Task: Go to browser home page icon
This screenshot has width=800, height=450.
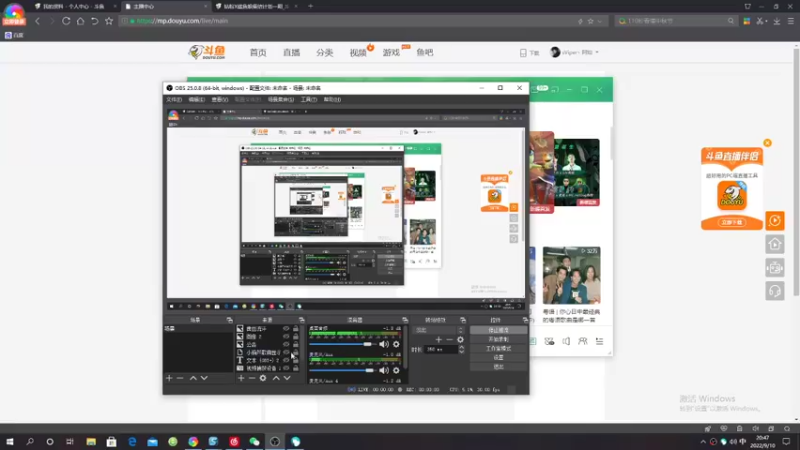Action: pos(80,21)
